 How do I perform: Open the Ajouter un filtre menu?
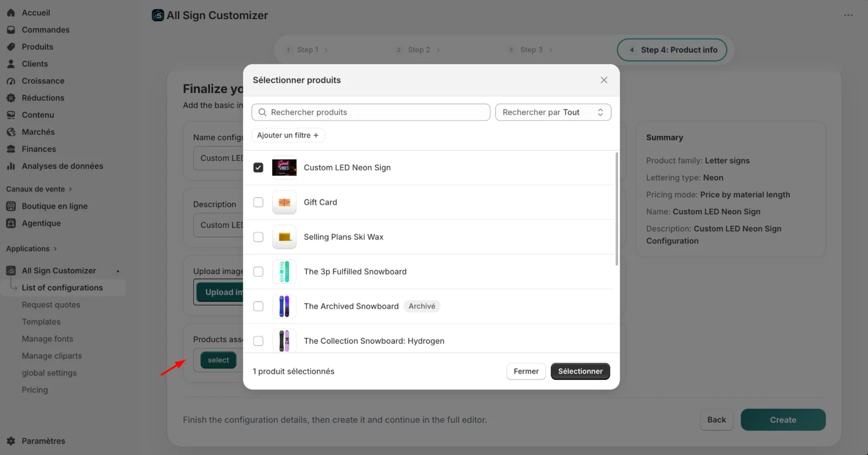[x=288, y=135]
